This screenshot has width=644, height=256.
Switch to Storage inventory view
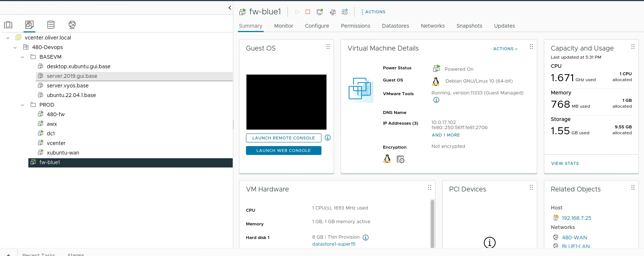click(x=51, y=25)
